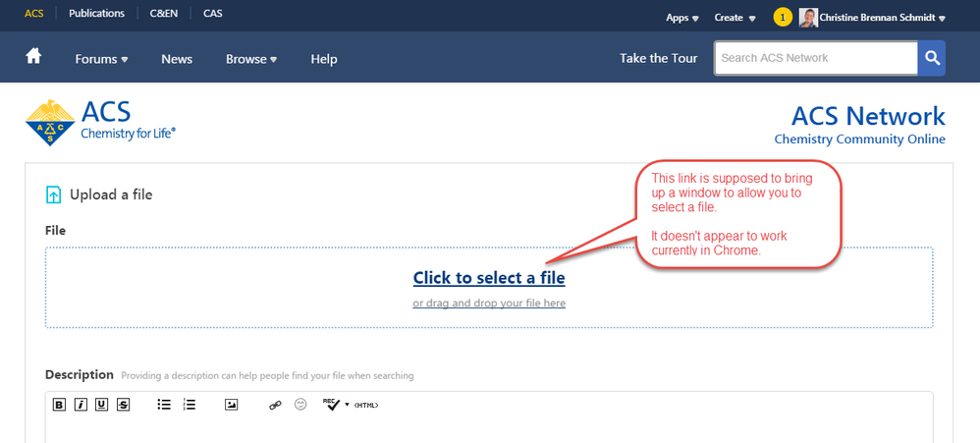Toggle italic formatting in description editor
Screen dimensions: 980x443
pyautogui.click(x=81, y=405)
